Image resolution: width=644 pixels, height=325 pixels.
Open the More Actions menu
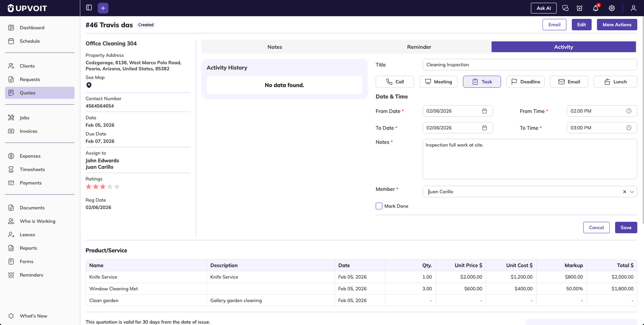[617, 25]
